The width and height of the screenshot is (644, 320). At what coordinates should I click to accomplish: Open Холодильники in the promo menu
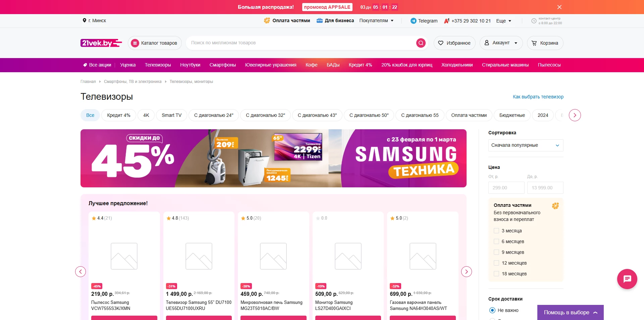457,65
